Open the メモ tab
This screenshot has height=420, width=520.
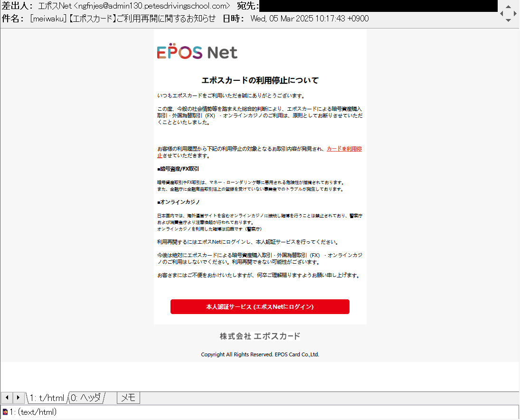pyautogui.click(x=128, y=398)
